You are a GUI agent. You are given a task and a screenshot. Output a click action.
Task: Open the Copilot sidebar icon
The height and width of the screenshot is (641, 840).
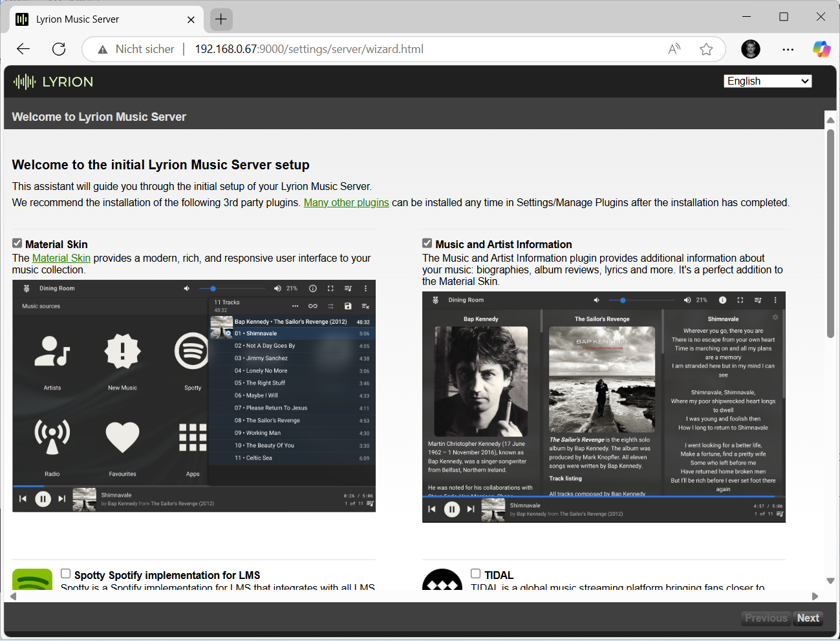point(821,49)
